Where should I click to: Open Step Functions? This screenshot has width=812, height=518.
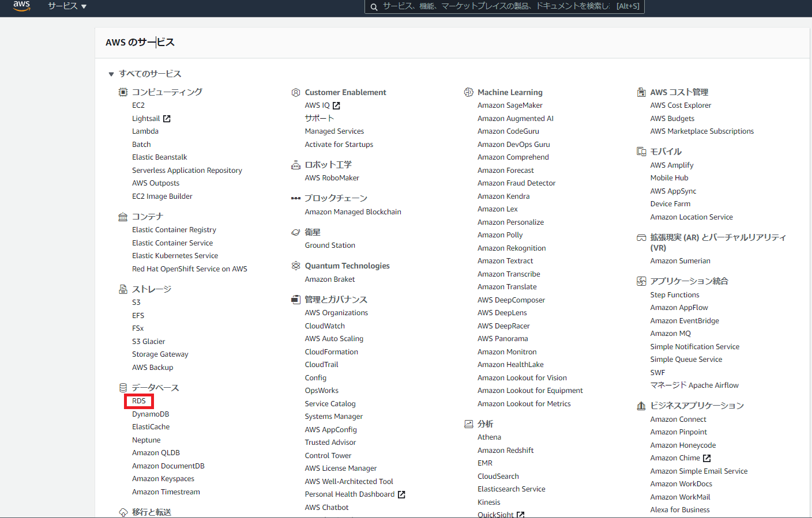tap(675, 295)
